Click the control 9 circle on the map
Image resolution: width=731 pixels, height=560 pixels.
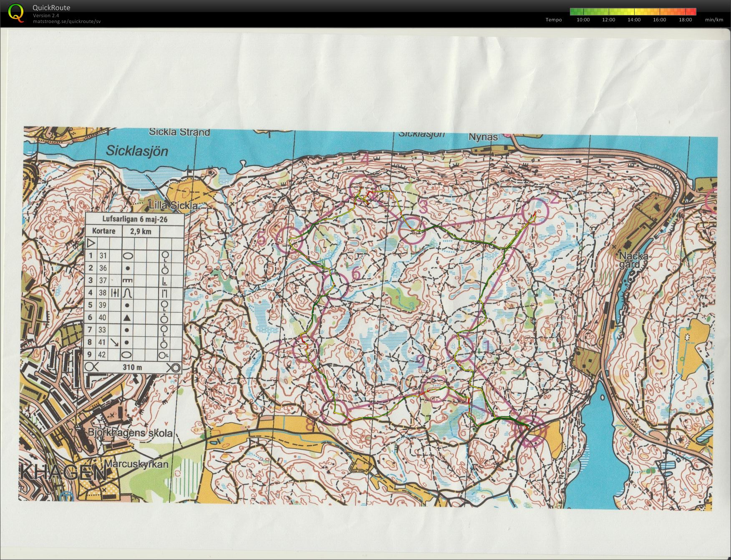click(x=435, y=389)
